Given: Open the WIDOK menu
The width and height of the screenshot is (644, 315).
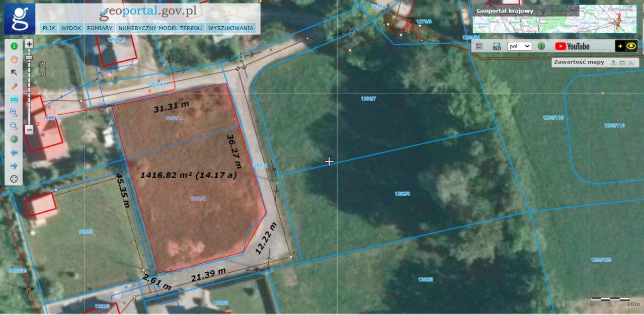Looking at the screenshot, I should tap(71, 28).
